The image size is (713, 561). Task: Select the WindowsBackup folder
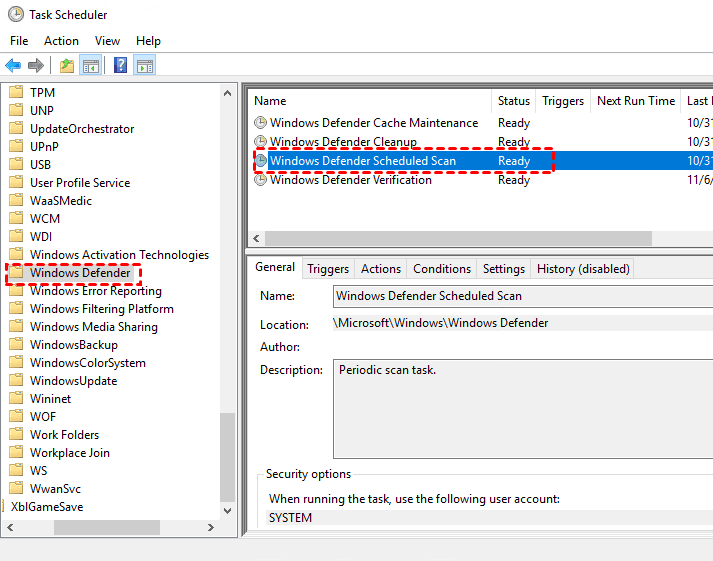point(74,345)
